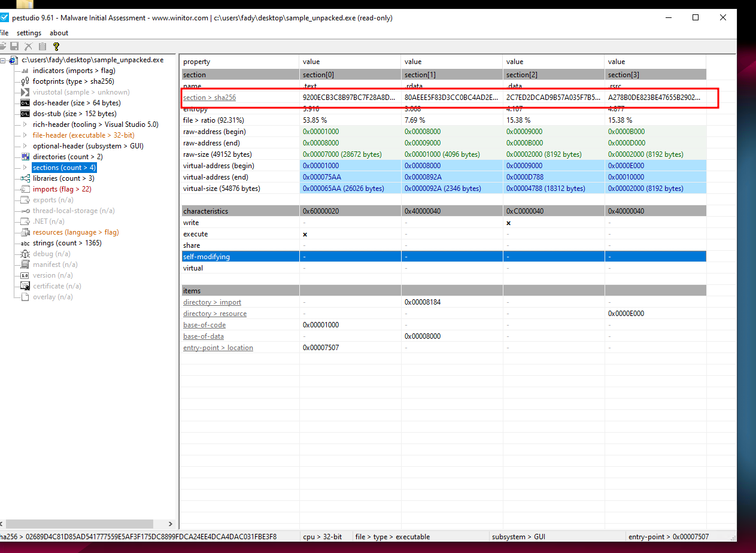Image resolution: width=756 pixels, height=553 pixels.
Task: Follow the base-of-data link
Action: point(204,336)
